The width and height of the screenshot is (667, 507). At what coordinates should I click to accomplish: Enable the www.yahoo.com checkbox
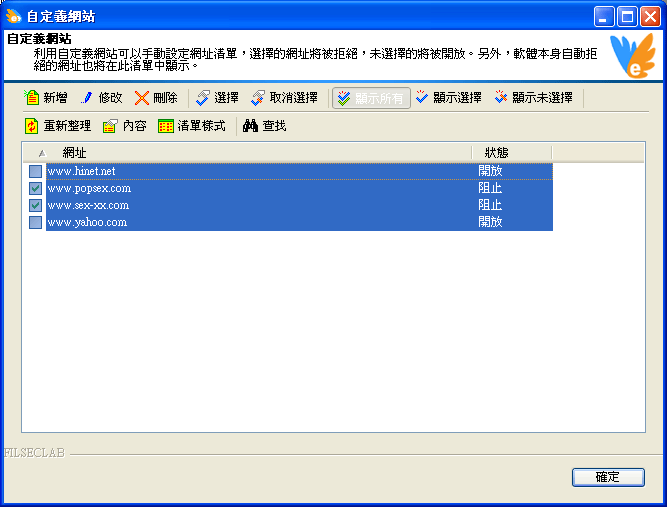[x=36, y=222]
